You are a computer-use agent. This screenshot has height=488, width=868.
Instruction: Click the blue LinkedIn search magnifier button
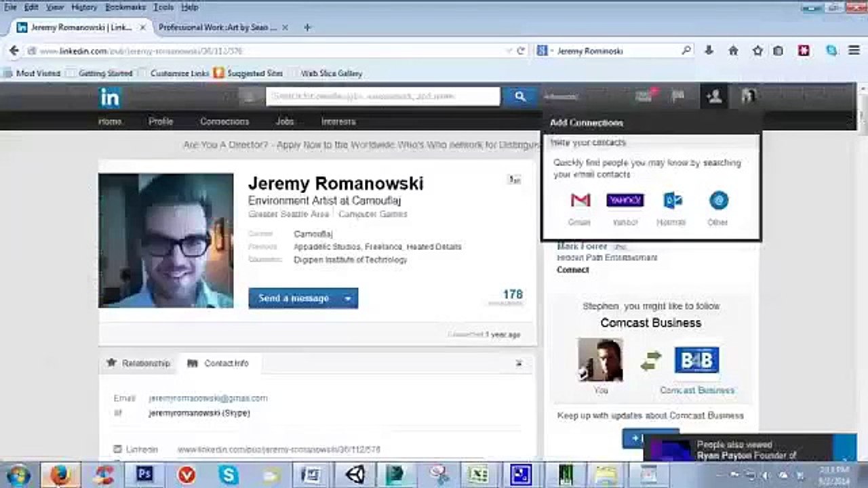(520, 97)
